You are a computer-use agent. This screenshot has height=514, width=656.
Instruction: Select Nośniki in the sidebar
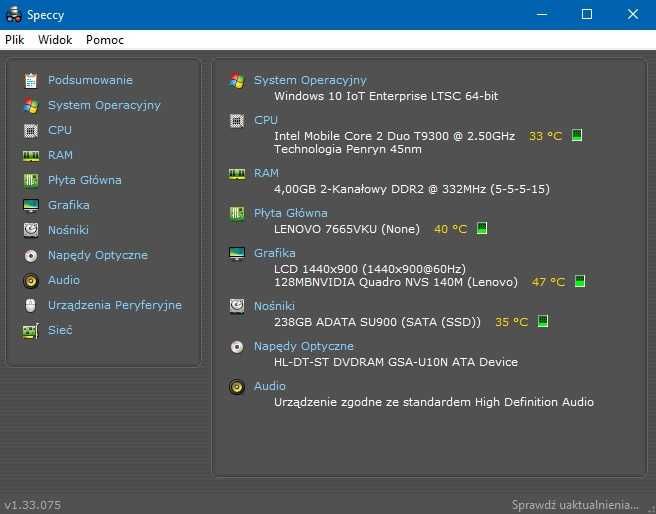click(x=68, y=230)
